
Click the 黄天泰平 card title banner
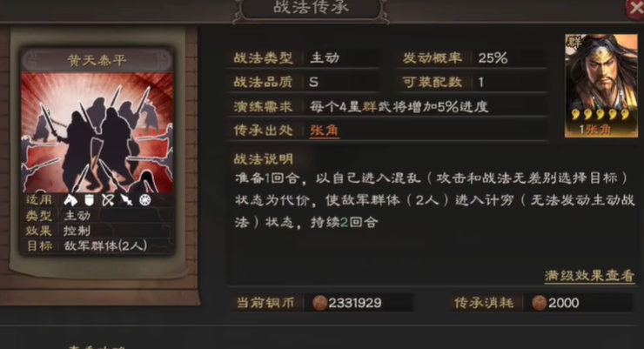tap(97, 61)
